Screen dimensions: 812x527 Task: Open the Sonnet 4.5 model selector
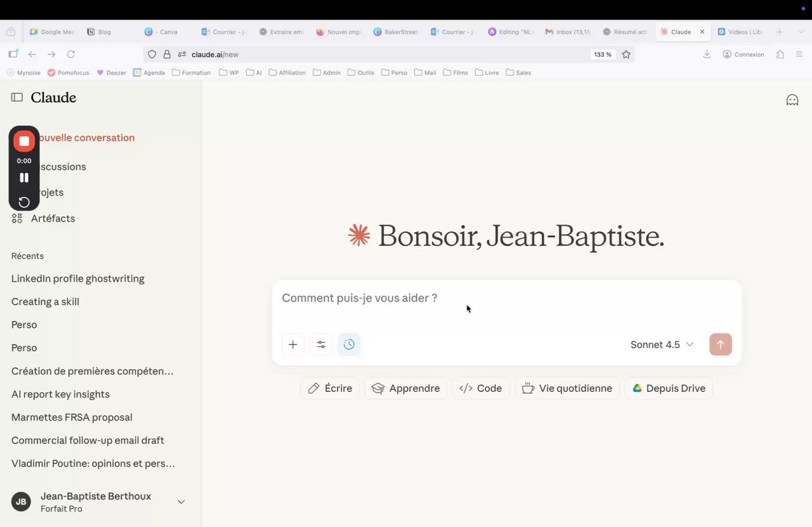click(662, 344)
